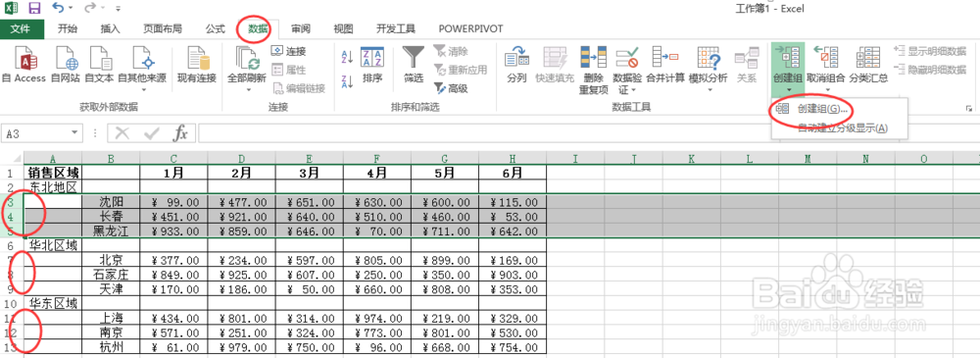
Task: Import data 自网站 from web
Action: (65, 66)
